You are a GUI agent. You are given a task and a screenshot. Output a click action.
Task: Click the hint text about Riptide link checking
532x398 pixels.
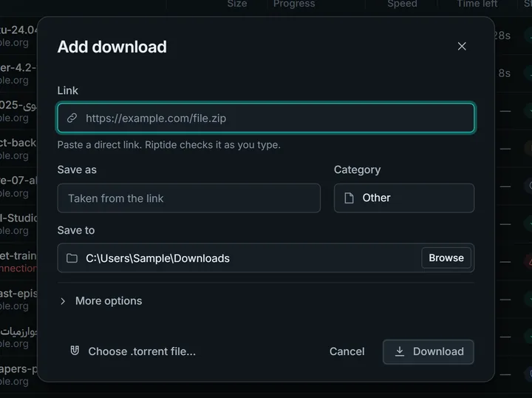coord(169,145)
